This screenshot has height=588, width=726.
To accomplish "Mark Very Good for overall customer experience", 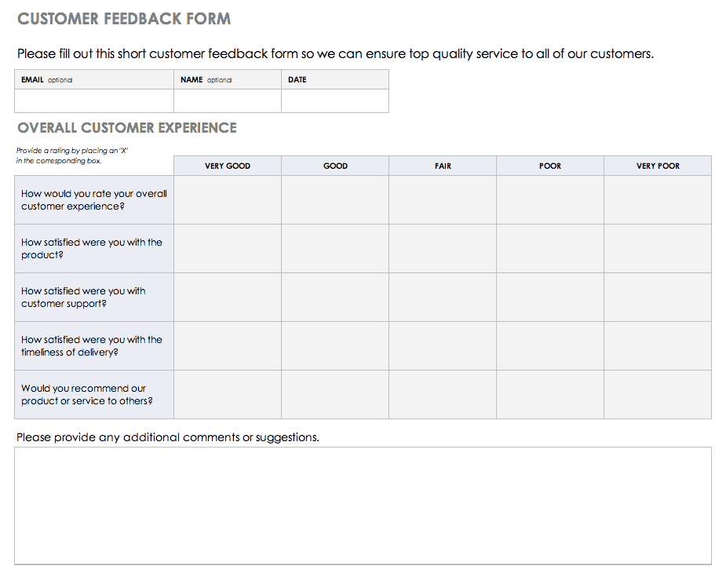I will (228, 200).
